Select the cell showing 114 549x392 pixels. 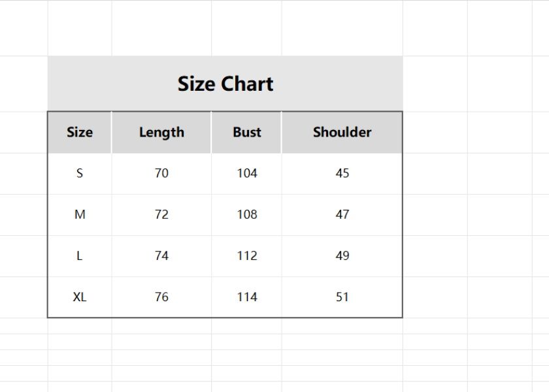point(246,297)
